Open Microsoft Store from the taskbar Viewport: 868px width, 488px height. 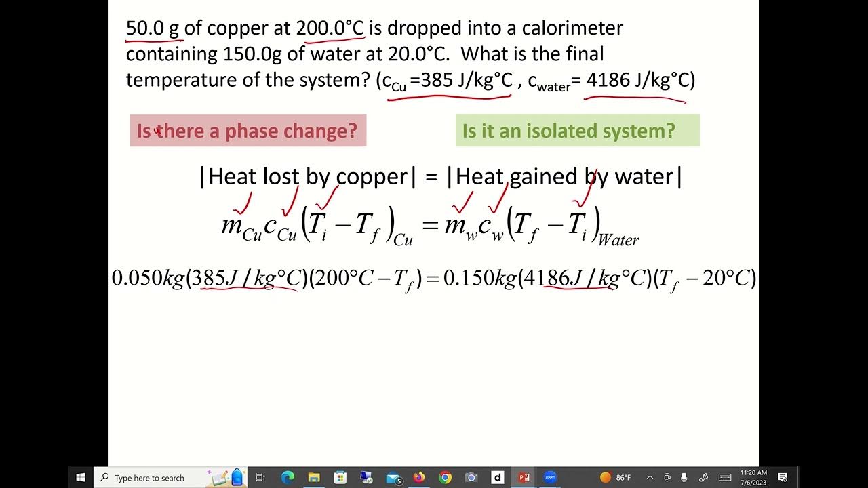pyautogui.click(x=340, y=477)
